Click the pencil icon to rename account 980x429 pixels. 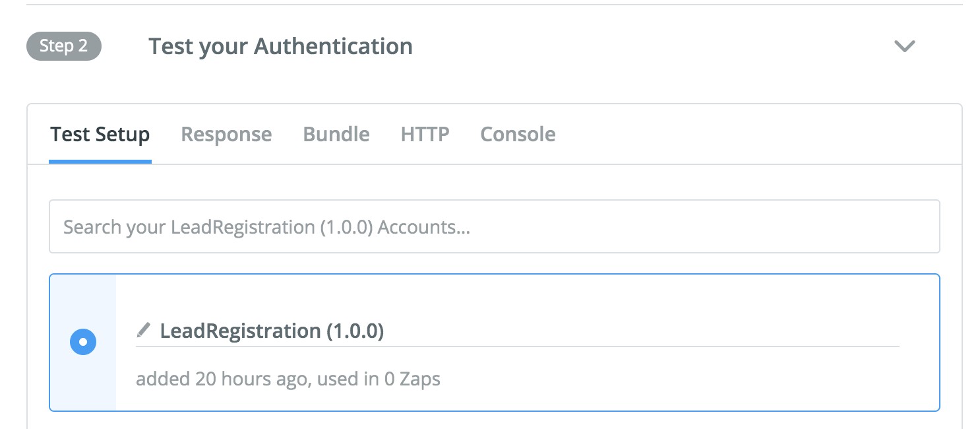tap(143, 330)
